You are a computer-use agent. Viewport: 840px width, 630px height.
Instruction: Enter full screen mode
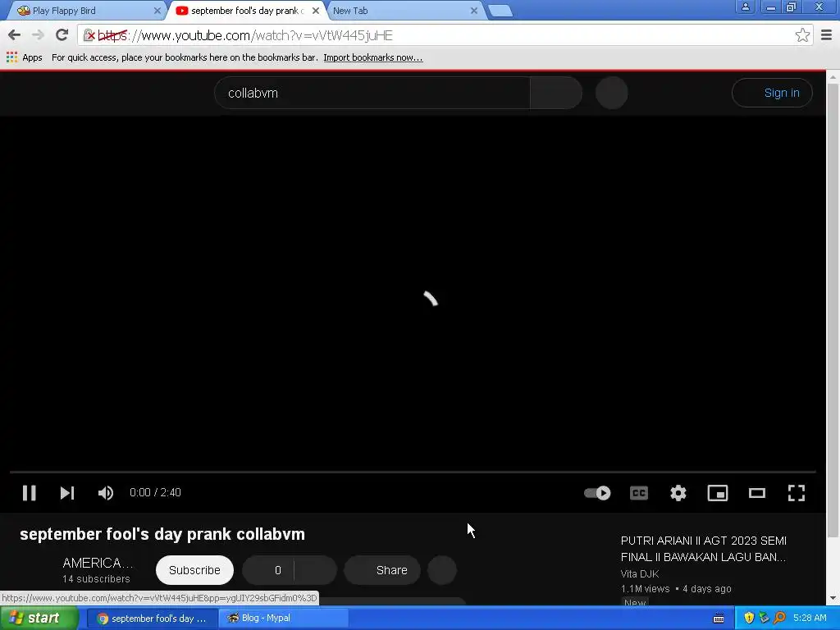pos(797,493)
